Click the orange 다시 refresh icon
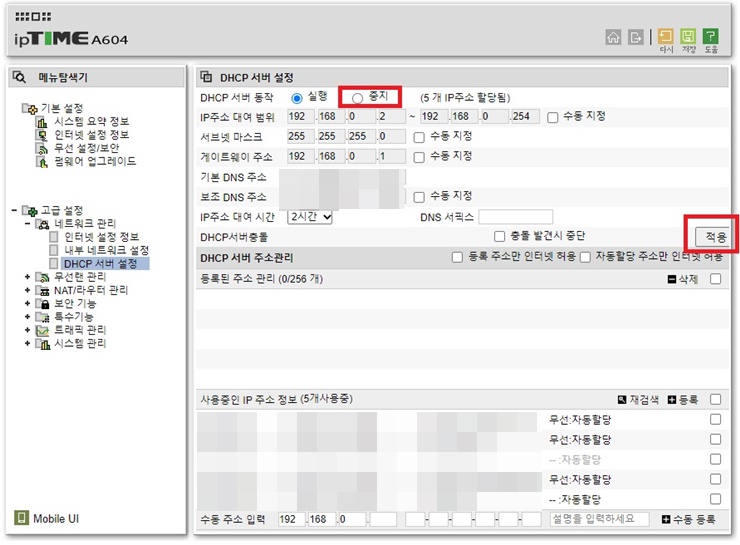This screenshot has width=740, height=545. 665,36
